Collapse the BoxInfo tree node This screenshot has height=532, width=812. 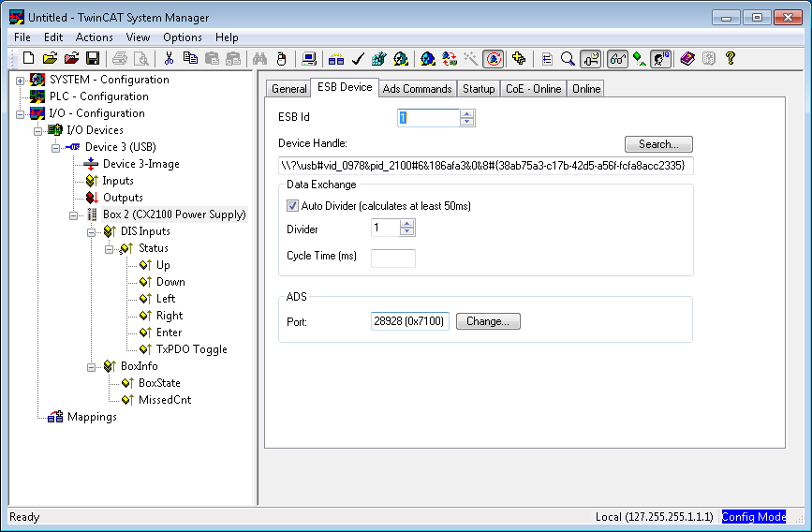91,367
